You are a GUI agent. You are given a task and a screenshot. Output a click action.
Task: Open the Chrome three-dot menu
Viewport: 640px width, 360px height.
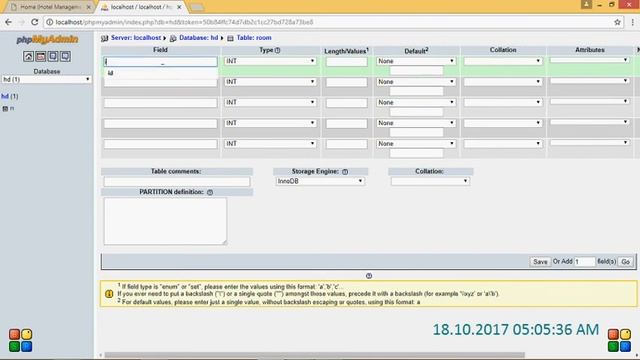tap(632, 22)
